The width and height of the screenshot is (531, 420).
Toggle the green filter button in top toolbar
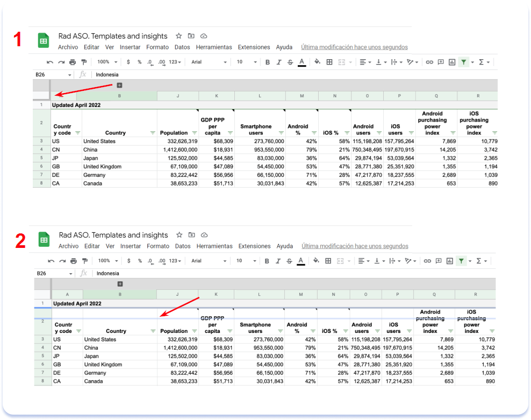point(463,62)
